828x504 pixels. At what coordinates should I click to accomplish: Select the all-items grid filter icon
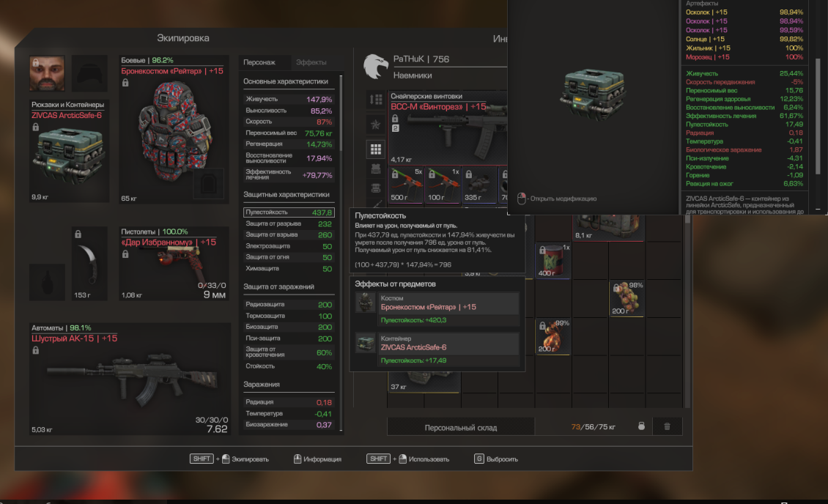point(376,149)
